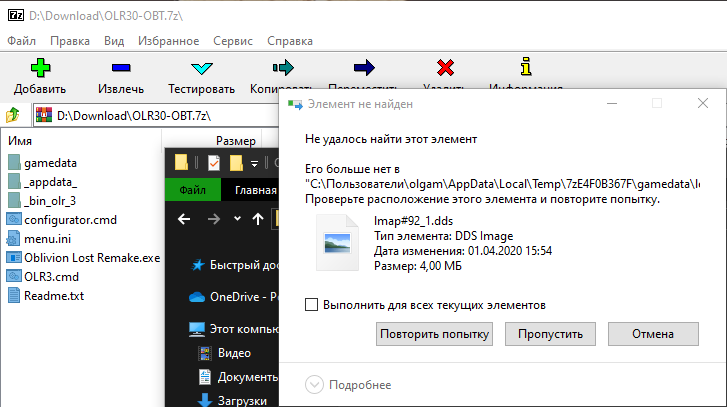This screenshot has width=727, height=407.
Task: Click the yellow Info icon in 7-Zip toolbar
Action: tap(526, 67)
